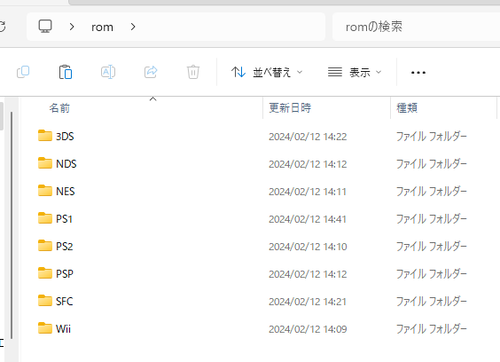Click the 3DS folder name

pos(65,136)
